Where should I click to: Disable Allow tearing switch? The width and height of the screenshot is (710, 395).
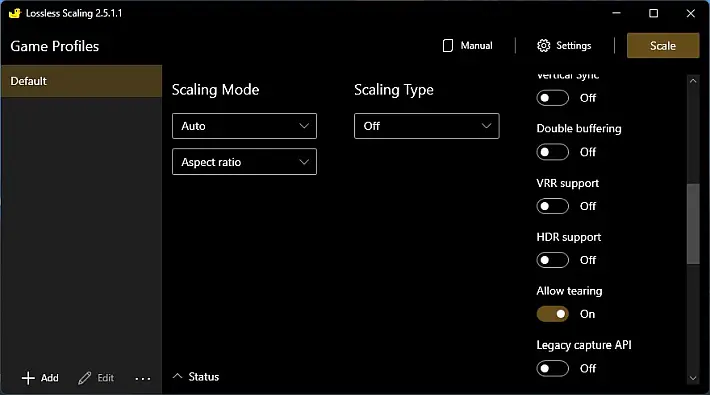(x=552, y=314)
